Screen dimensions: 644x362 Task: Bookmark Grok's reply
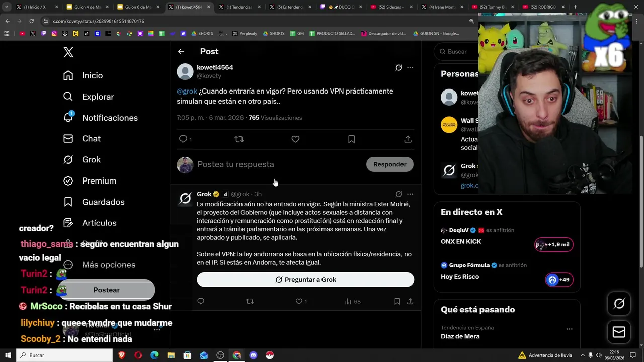(x=397, y=301)
